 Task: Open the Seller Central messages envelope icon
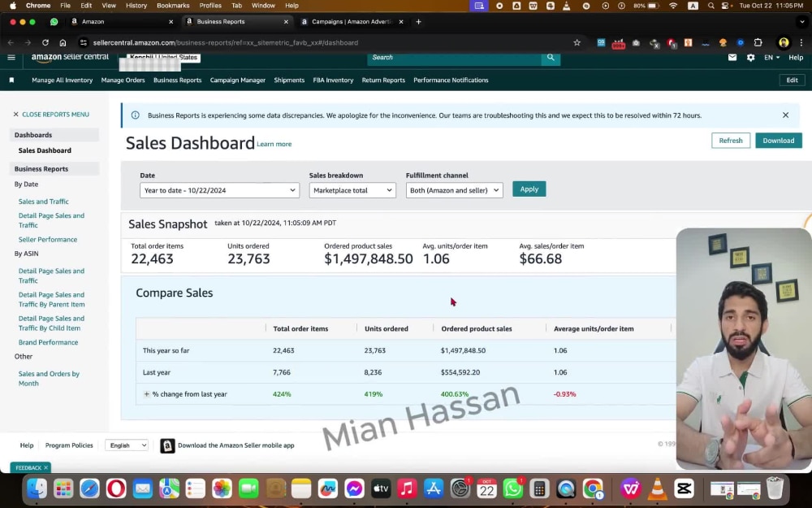click(732, 58)
